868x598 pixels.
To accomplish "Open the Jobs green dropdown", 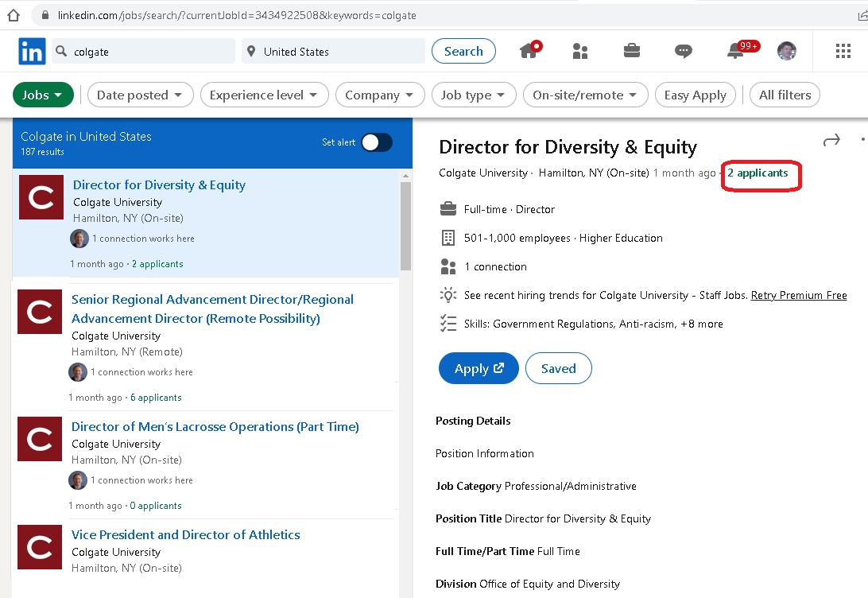I will [43, 95].
